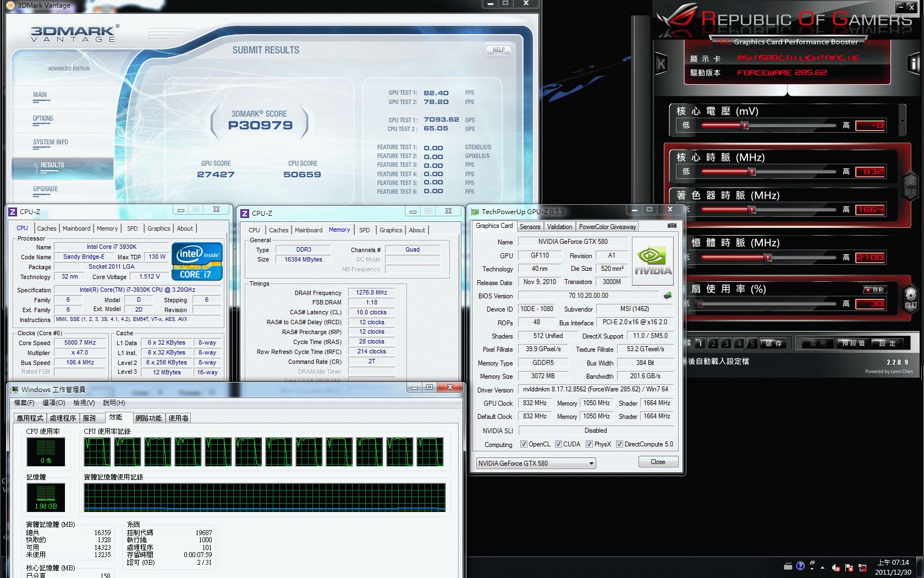The width and height of the screenshot is (924, 578).
Task: Select ROG profile slot 4
Action: pos(739,343)
